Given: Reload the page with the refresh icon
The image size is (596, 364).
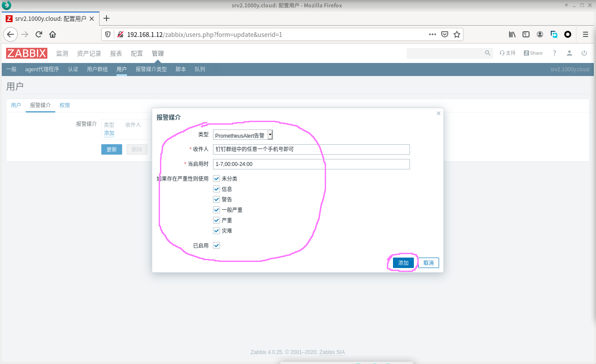Looking at the screenshot, I should [39, 34].
